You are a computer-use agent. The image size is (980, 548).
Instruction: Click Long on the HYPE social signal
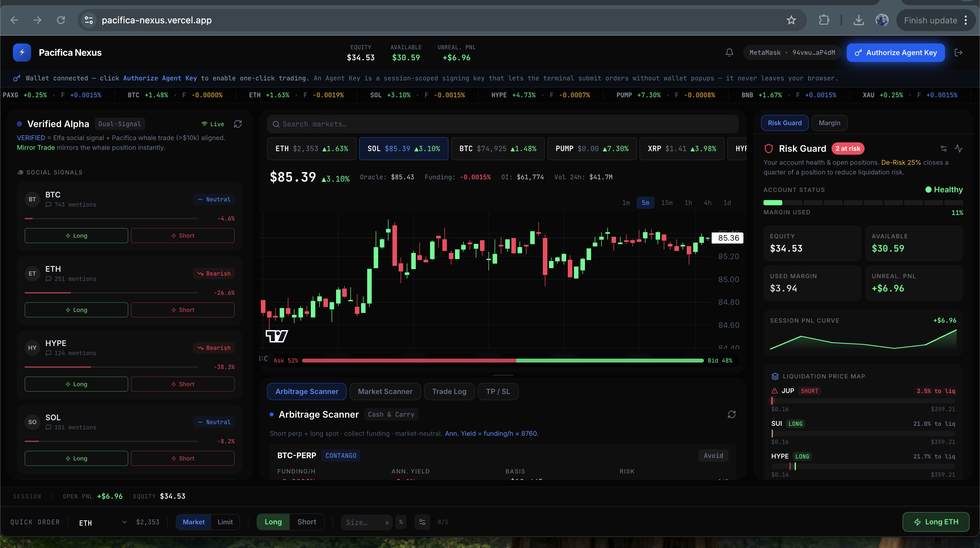coord(76,384)
